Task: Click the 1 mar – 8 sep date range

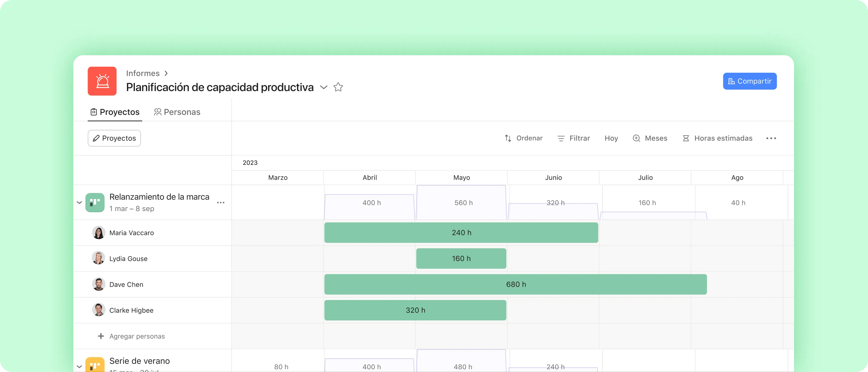Action: click(132, 209)
